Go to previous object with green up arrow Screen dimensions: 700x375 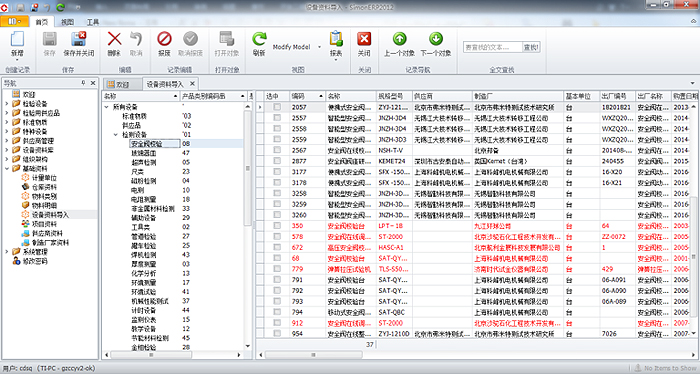(x=399, y=39)
